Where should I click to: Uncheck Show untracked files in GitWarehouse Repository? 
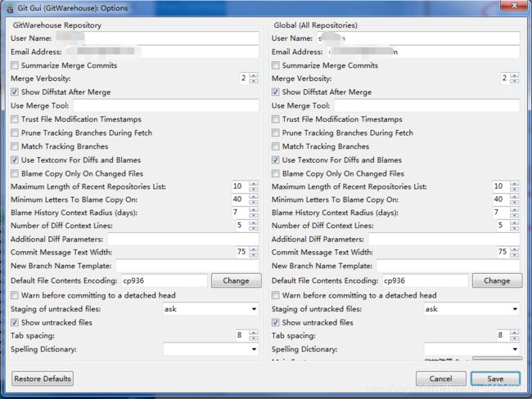click(x=15, y=322)
